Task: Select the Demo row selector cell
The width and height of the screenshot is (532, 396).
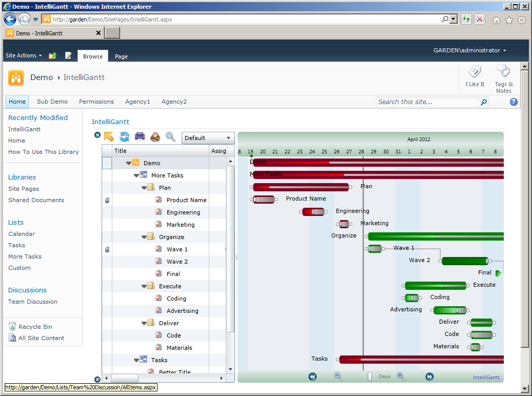Action: (x=107, y=163)
